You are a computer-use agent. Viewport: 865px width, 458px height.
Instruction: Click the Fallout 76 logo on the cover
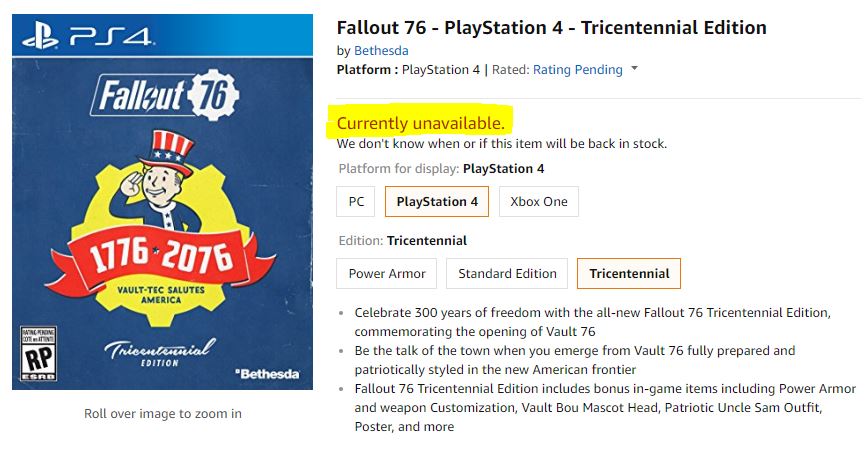tap(166, 97)
